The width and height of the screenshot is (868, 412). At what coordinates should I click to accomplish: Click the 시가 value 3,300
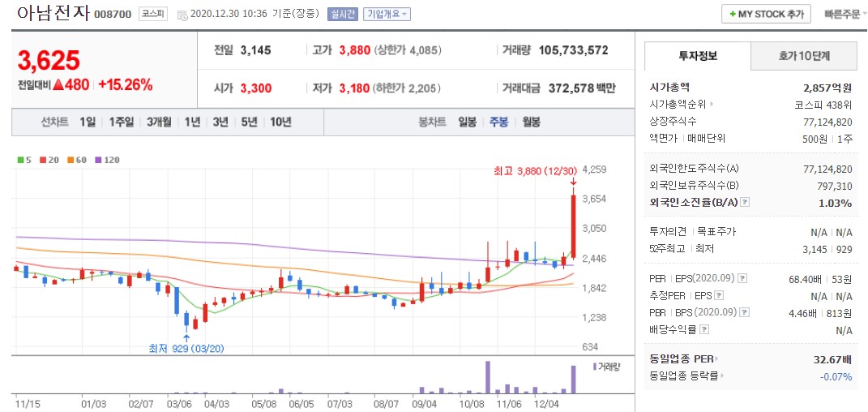pos(256,88)
